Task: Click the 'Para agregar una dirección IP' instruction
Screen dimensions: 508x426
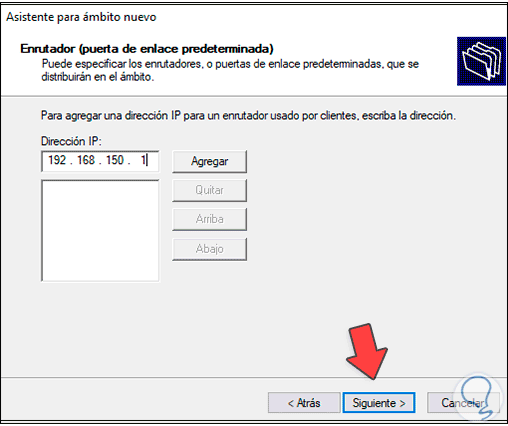Action: [x=248, y=116]
